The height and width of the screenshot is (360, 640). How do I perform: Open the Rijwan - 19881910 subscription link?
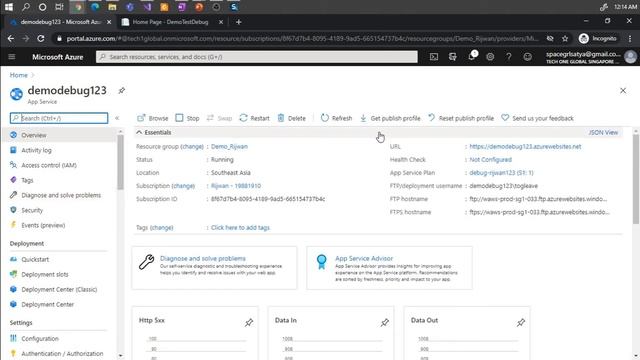tap(236, 186)
